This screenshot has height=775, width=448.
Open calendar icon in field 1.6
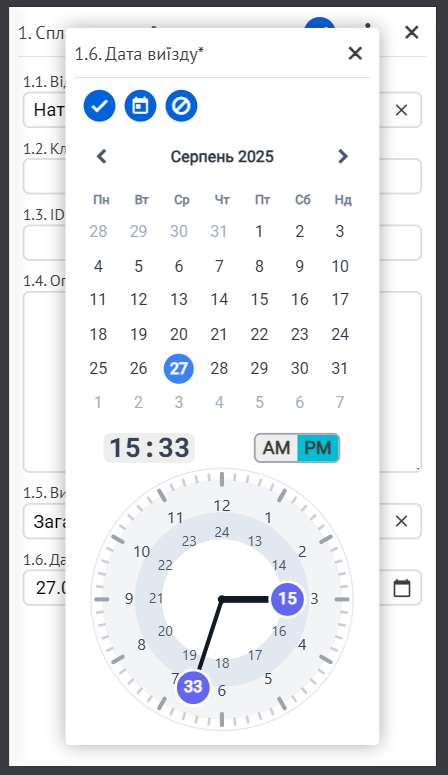tap(402, 588)
